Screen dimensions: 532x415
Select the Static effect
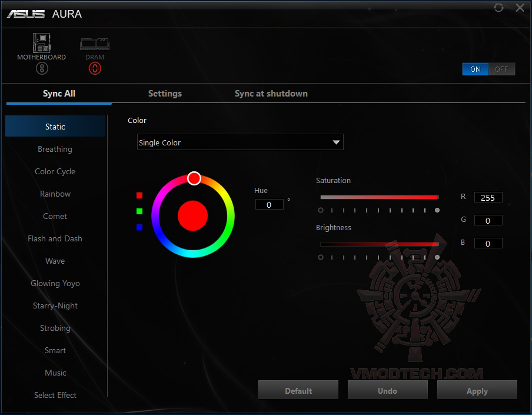point(55,126)
